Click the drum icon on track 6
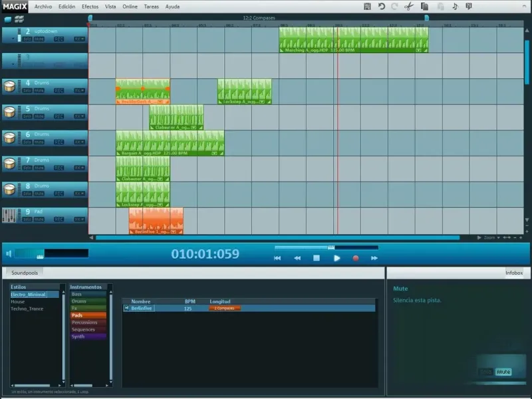Image resolution: width=532 pixels, height=399 pixels. (9, 138)
